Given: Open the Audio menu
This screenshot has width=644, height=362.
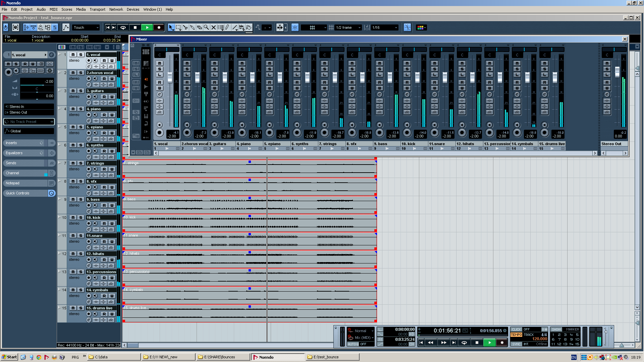Looking at the screenshot, I should (41, 9).
